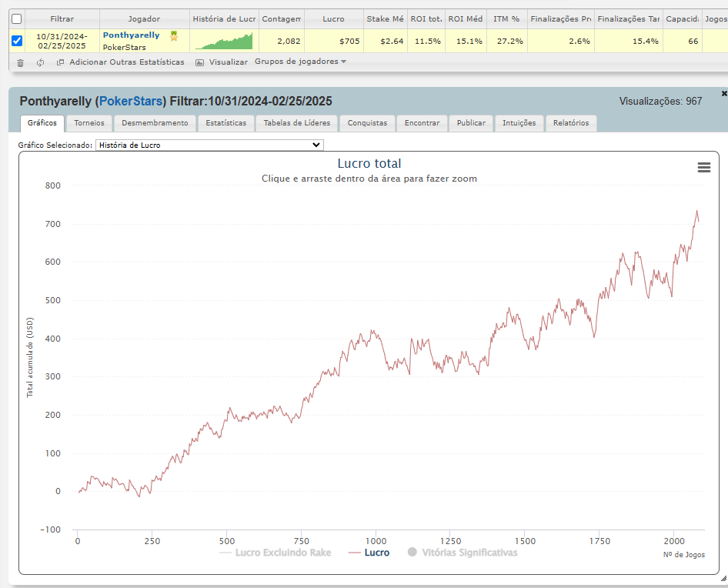This screenshot has height=588, width=728.
Task: Uncheck the Ponthyarelly row checkbox
Action: pos(17,41)
